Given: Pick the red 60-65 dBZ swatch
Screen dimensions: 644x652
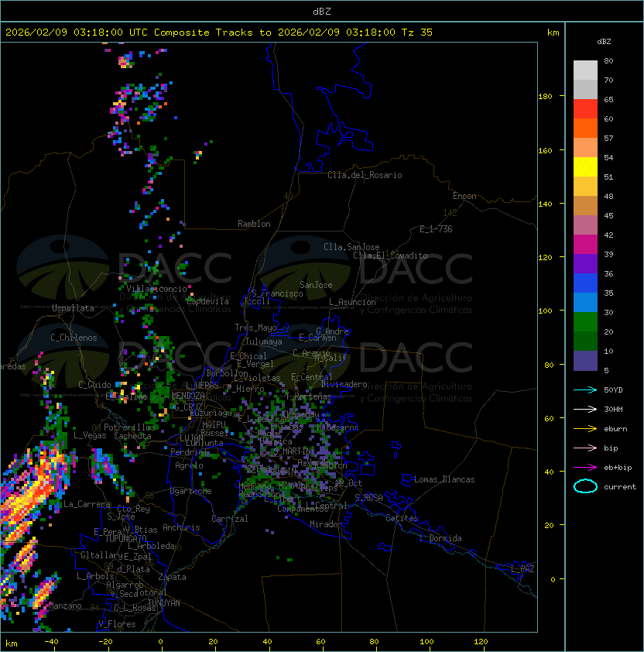Looking at the screenshot, I should (x=585, y=109).
